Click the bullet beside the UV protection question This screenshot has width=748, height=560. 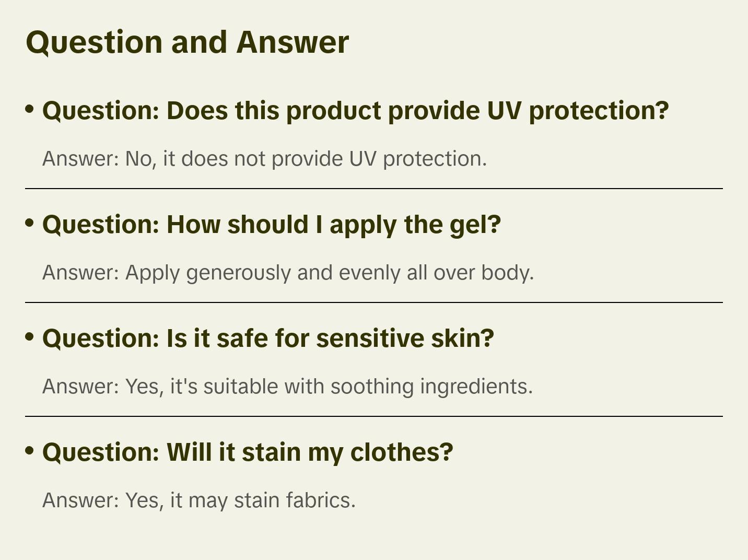point(30,109)
